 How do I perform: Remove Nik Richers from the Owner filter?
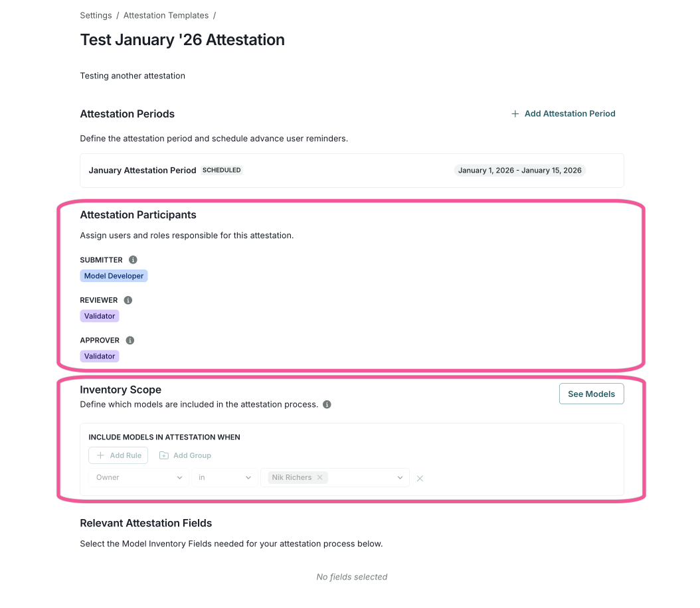pos(319,477)
